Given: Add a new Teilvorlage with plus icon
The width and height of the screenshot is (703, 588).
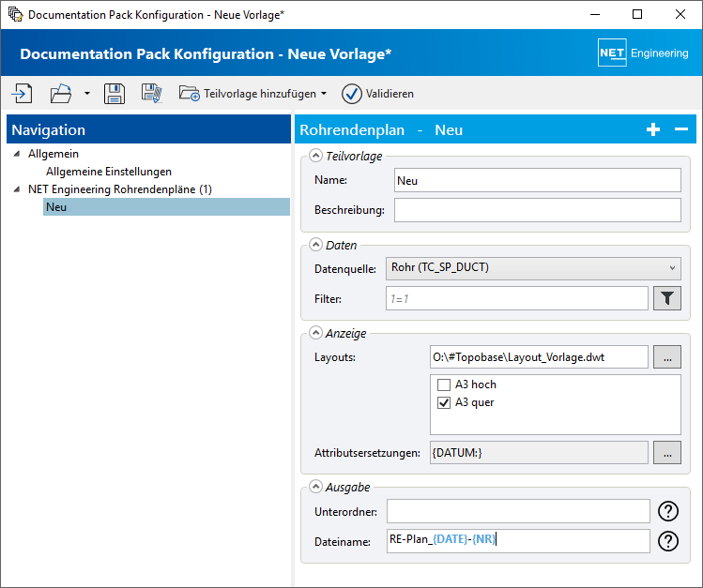Looking at the screenshot, I should pyautogui.click(x=653, y=129).
